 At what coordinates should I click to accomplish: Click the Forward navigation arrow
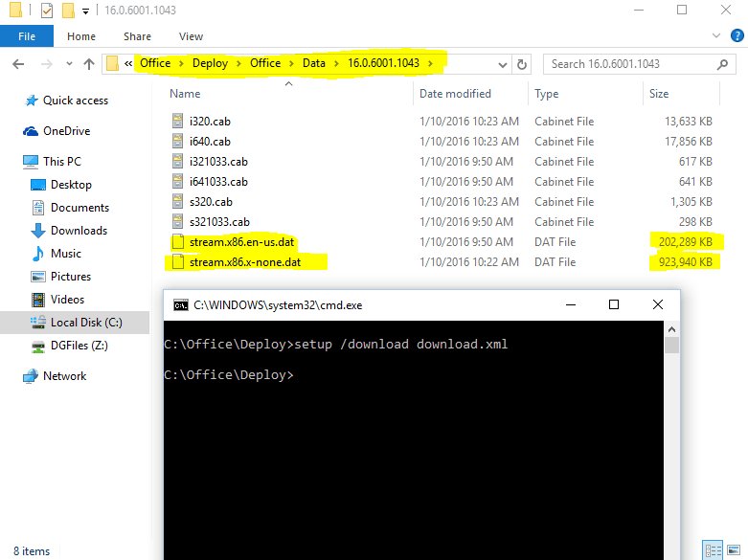click(46, 64)
